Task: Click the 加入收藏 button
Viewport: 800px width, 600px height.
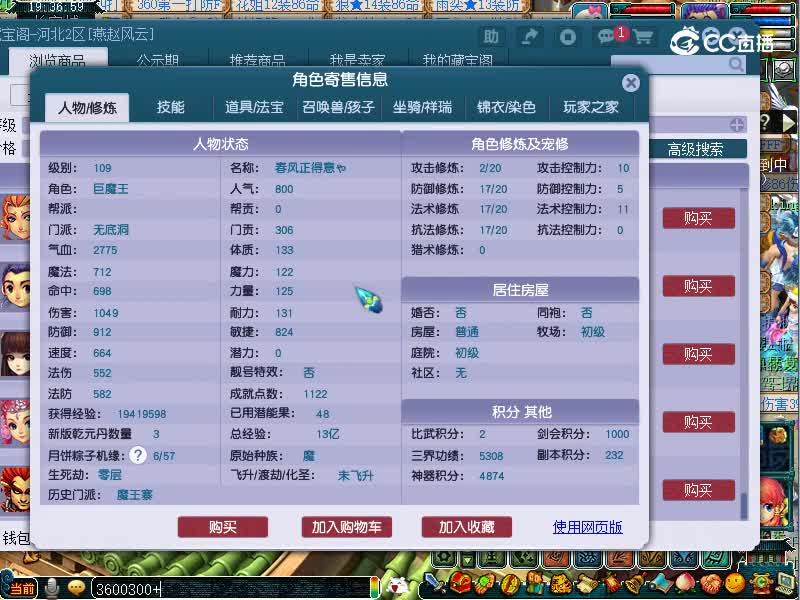Action: (x=466, y=527)
